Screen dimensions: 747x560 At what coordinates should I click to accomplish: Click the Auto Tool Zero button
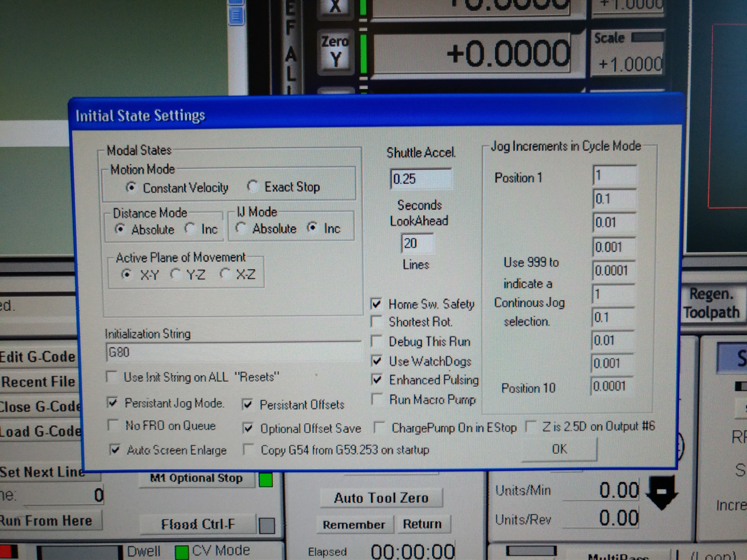pyautogui.click(x=381, y=498)
